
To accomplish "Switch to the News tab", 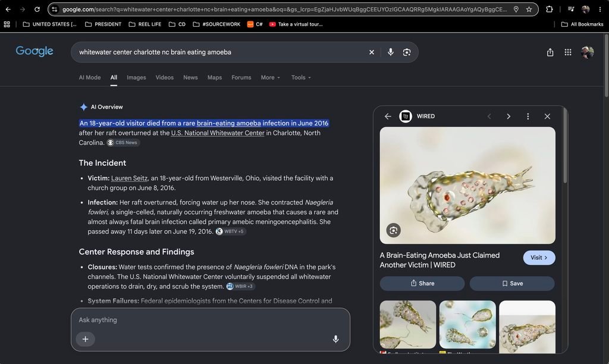I will click(x=190, y=77).
